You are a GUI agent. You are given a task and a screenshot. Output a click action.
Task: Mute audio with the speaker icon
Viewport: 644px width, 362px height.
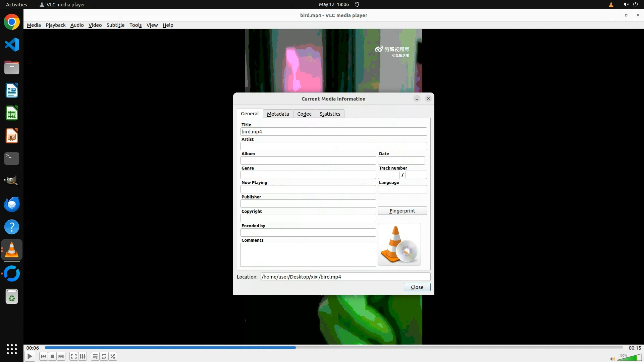[612, 359]
